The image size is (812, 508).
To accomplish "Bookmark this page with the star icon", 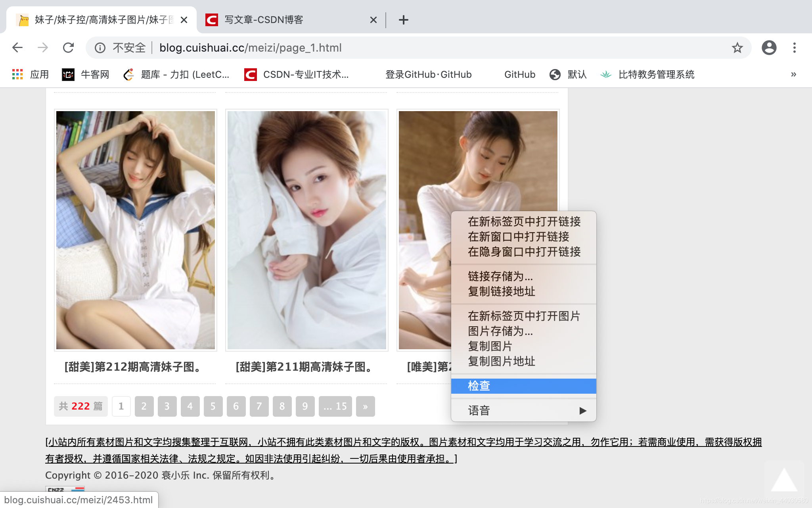I will (x=737, y=48).
